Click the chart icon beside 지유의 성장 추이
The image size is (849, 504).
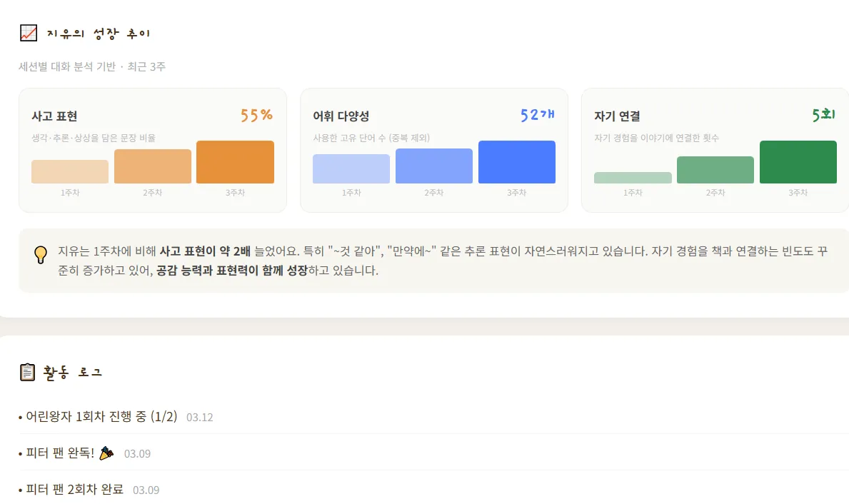29,33
